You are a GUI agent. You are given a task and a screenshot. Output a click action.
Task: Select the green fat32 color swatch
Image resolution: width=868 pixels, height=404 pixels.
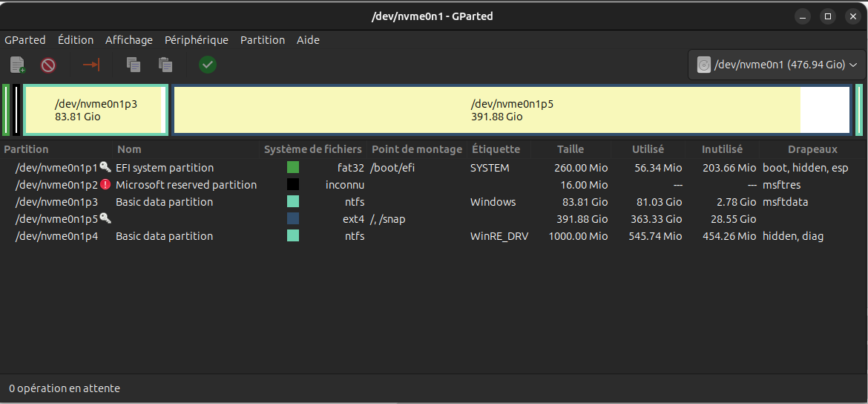pos(293,167)
